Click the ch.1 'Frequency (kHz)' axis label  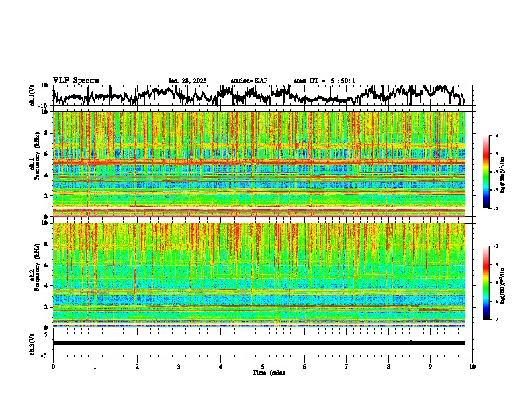tap(37, 156)
